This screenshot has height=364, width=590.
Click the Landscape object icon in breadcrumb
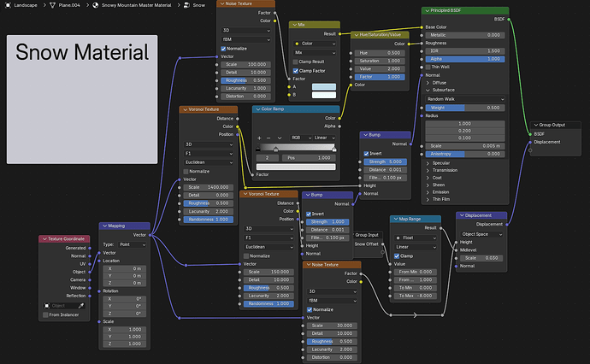click(x=8, y=5)
